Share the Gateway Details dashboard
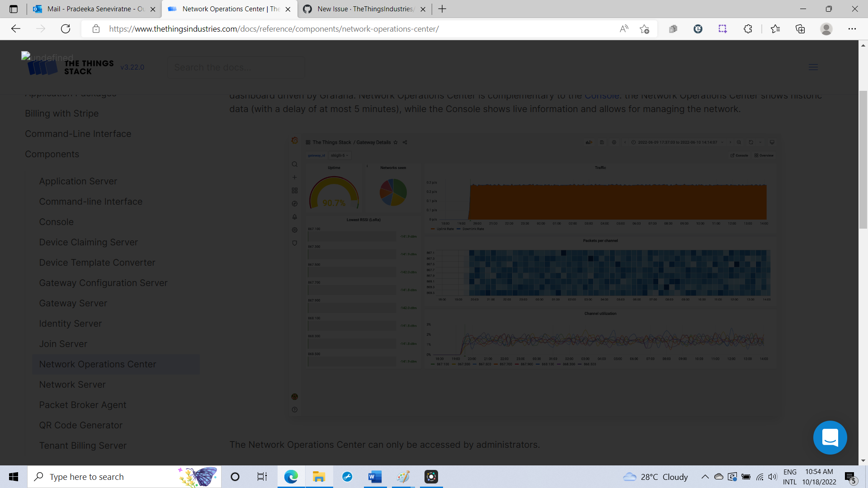The width and height of the screenshot is (868, 488). [405, 142]
